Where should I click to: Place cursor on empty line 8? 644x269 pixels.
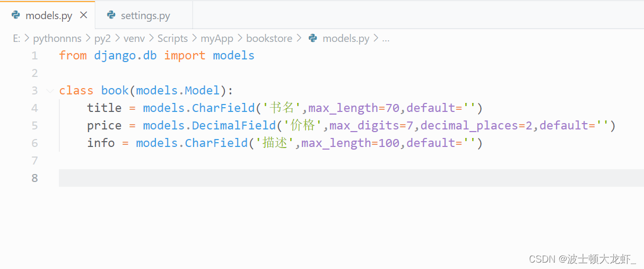(x=351, y=178)
